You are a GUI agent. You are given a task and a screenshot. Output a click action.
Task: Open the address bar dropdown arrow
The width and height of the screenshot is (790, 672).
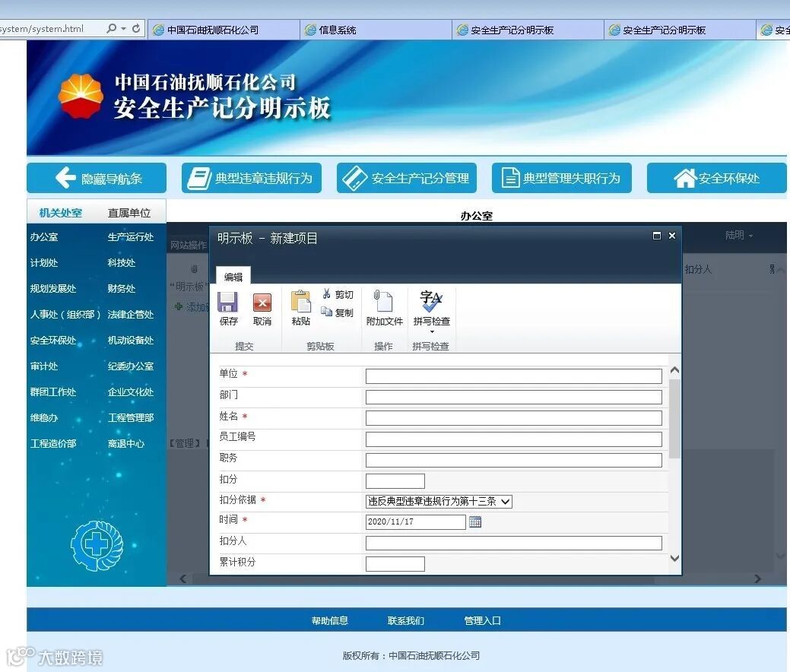123,29
